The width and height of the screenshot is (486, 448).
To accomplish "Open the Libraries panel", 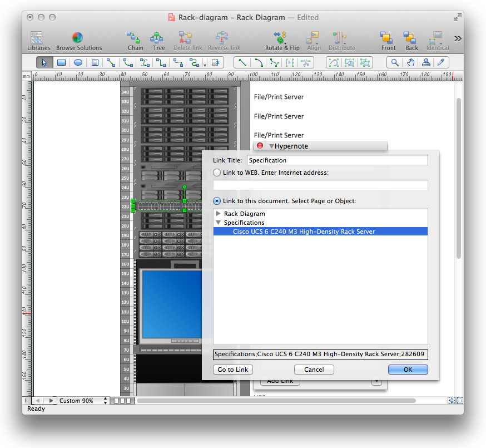I will click(38, 41).
